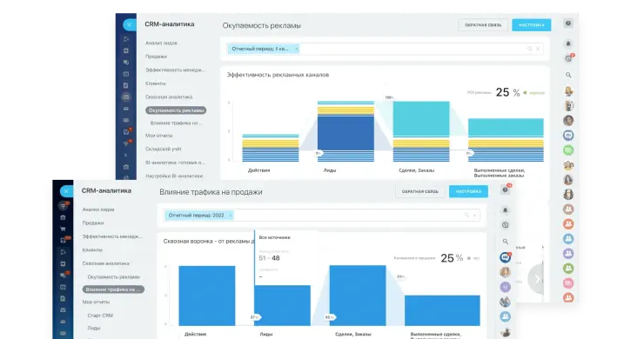Open Клиенты in back window menu

pyautogui.click(x=155, y=83)
